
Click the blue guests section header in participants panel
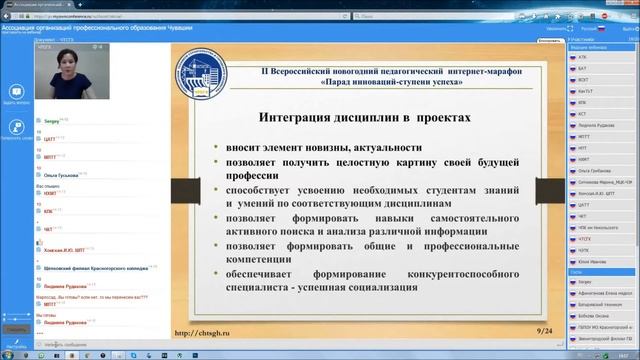pyautogui.click(x=602, y=272)
